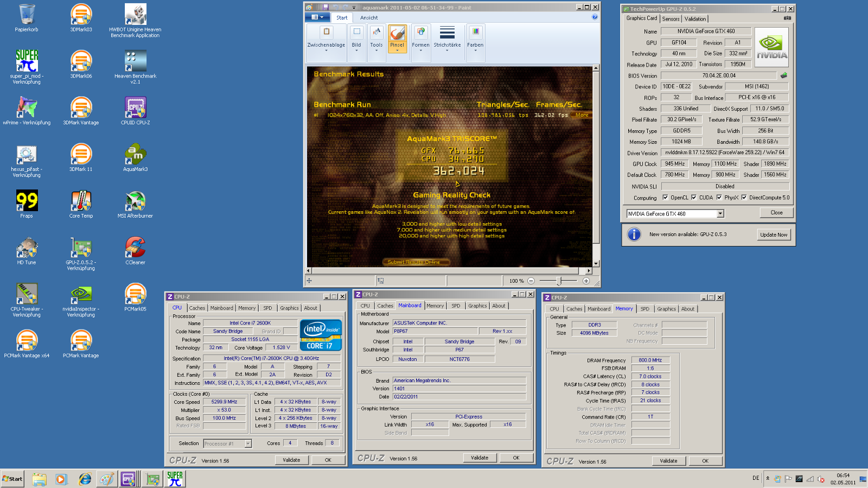Open Caches tab in left CPU-Z window
Screen dimensions: 868x488
197,308
